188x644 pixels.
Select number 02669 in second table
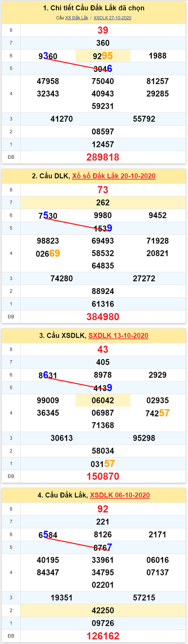pos(48,254)
